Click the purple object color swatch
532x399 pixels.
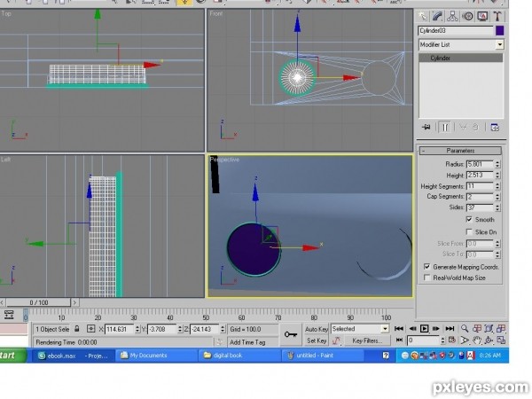coord(499,30)
